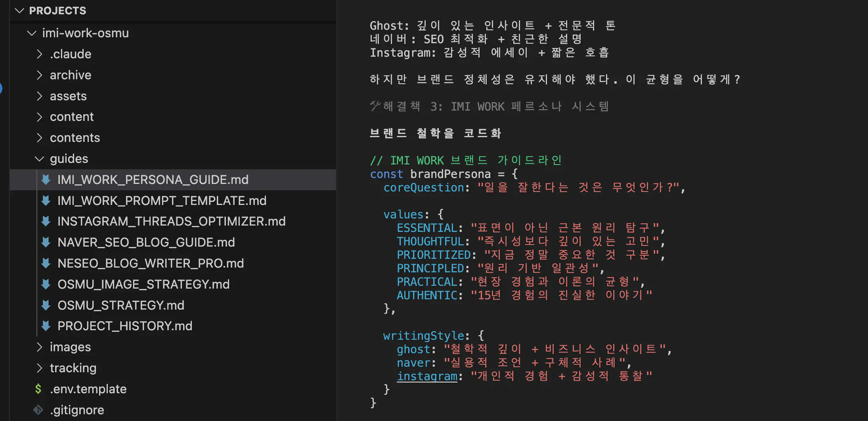
Task: Click the brandPersona identifier
Action: 450,174
